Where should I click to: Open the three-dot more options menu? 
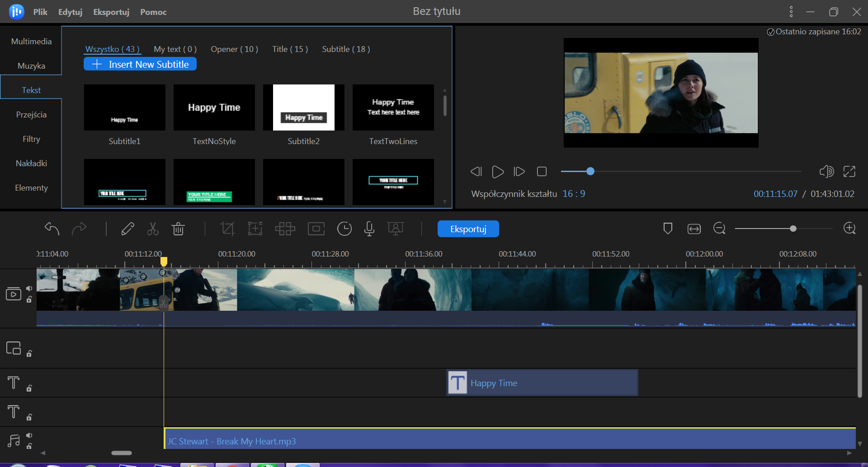pyautogui.click(x=791, y=12)
